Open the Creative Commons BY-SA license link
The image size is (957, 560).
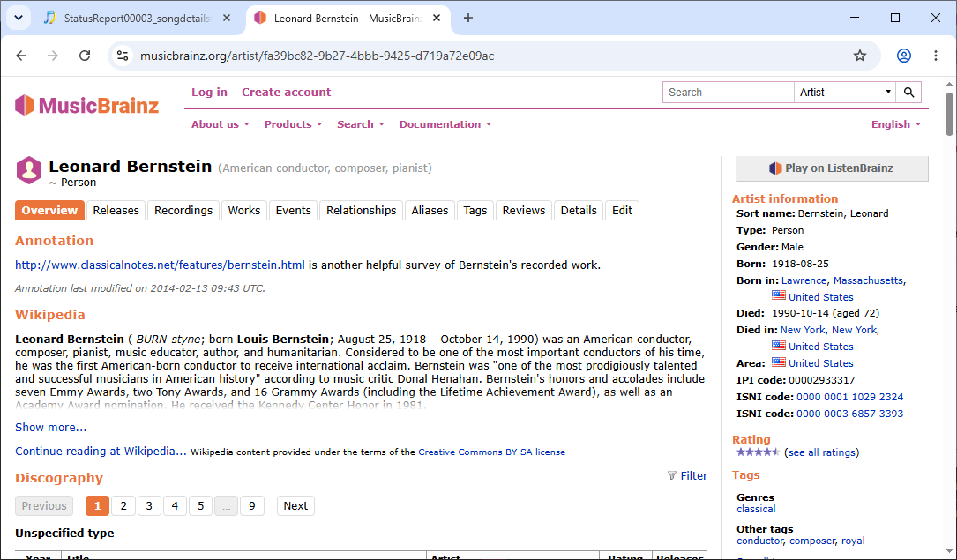click(x=491, y=452)
